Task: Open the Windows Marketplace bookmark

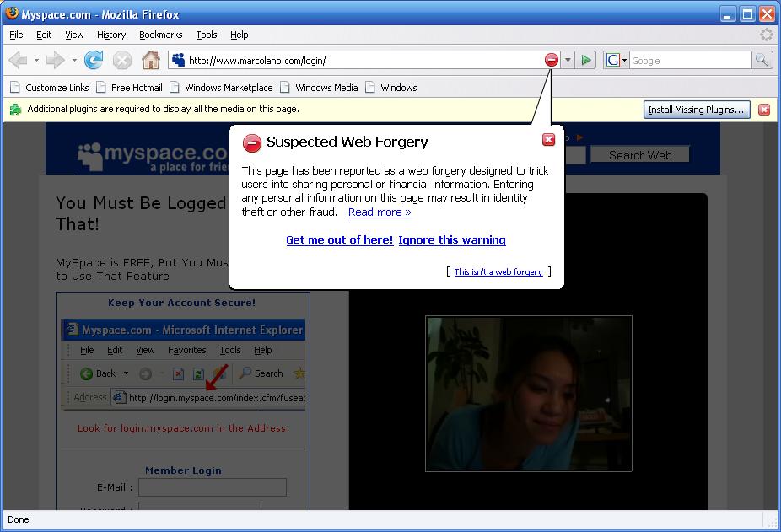Action: [221, 88]
